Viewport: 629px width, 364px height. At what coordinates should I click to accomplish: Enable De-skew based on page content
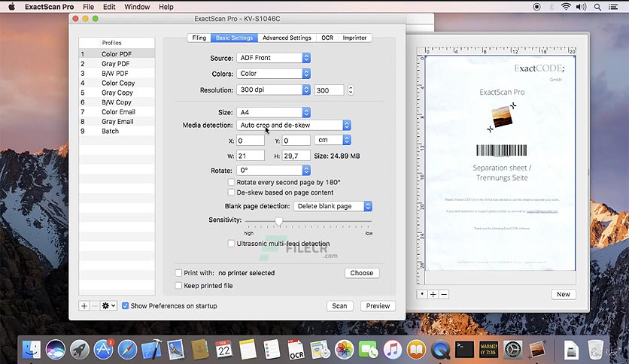pos(231,193)
